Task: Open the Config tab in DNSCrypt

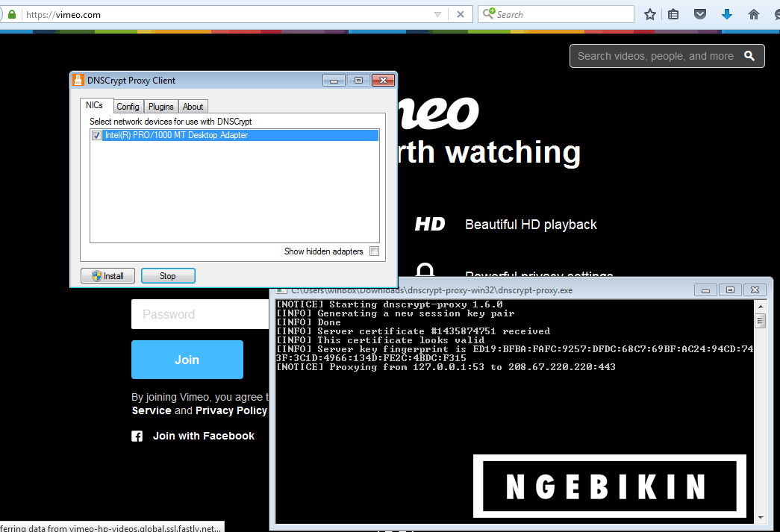Action: point(128,107)
